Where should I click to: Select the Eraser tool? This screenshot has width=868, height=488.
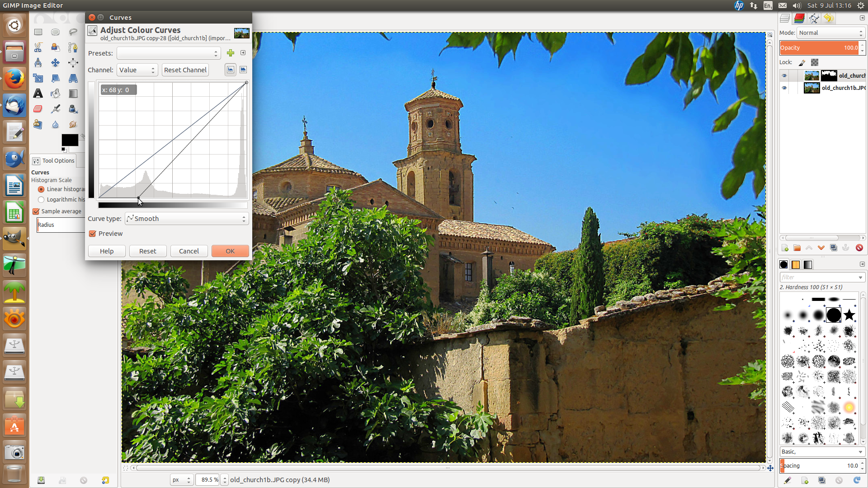click(38, 109)
